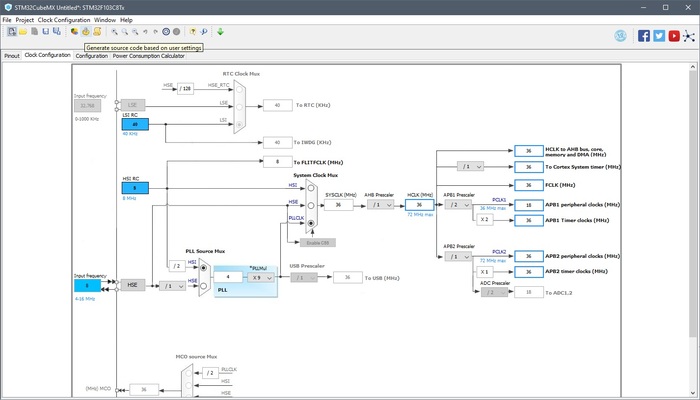The height and width of the screenshot is (400, 700).
Task: Select LSE input in RTC Clock Mux
Action: click(239, 107)
